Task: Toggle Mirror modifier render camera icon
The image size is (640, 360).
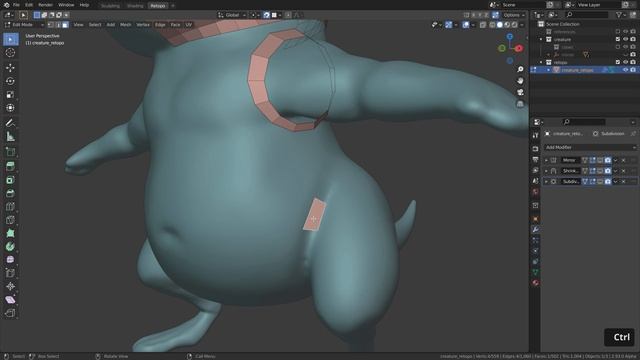Action: (608, 160)
